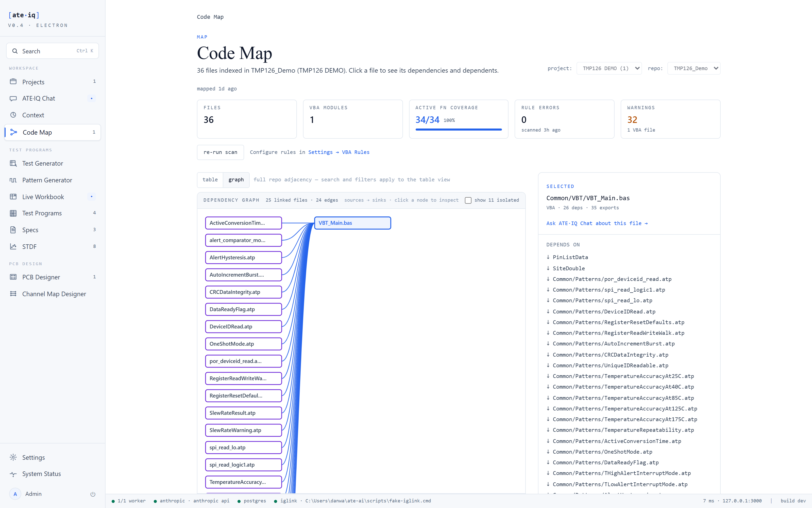
Task: Select the SlewRateResult.atp graph node
Action: click(x=244, y=413)
